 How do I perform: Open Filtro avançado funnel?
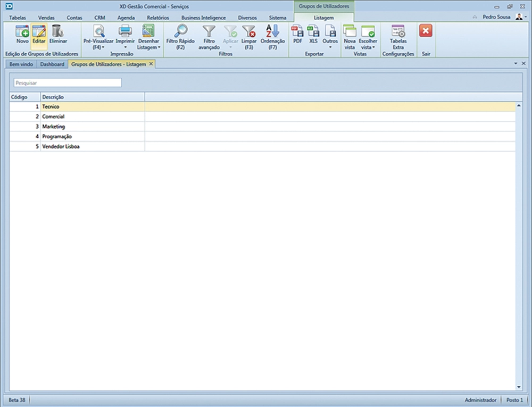click(209, 32)
